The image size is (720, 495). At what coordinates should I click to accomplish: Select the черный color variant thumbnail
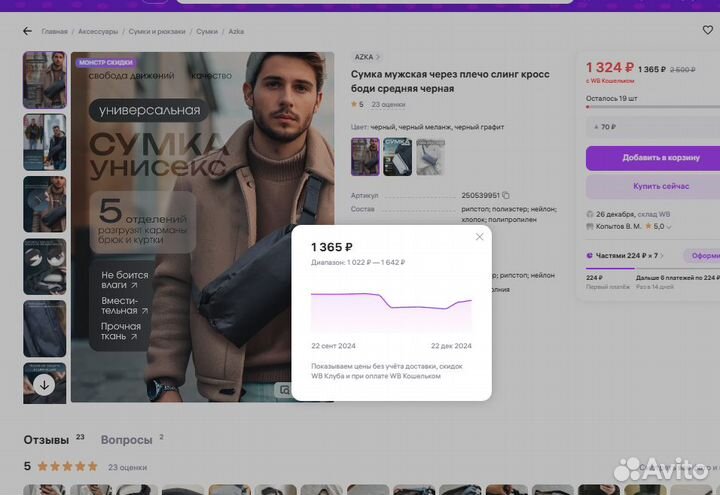[365, 156]
